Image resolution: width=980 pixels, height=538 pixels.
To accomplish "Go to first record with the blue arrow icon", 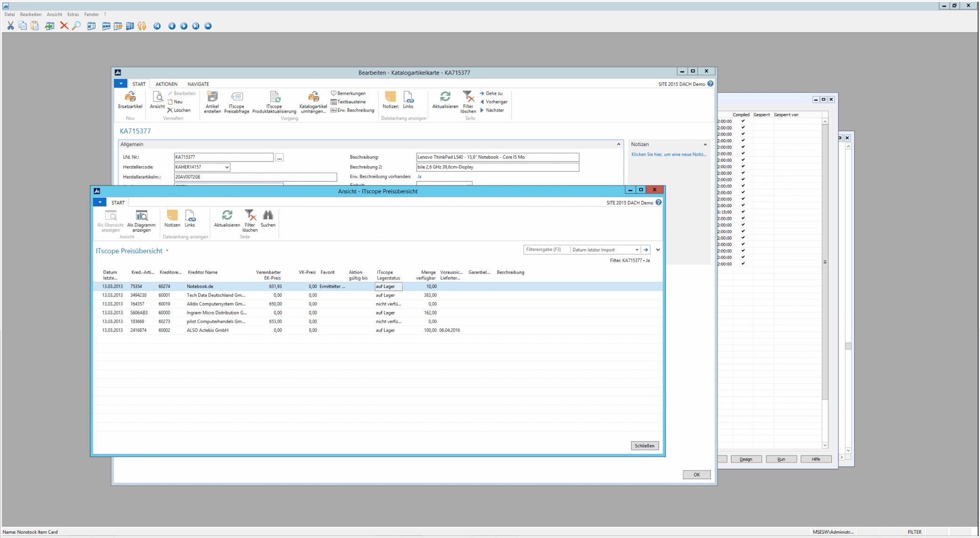I will (157, 26).
